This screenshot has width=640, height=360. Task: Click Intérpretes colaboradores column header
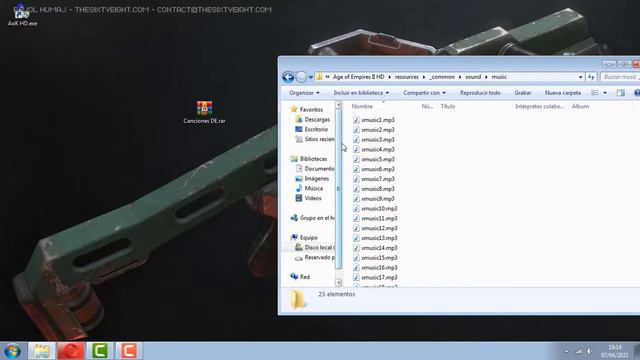pos(539,107)
